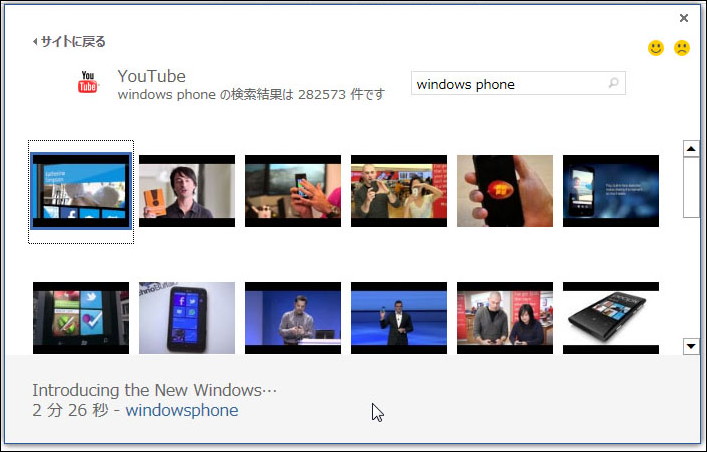Select thumbnail of man holding orange card
The height and width of the screenshot is (452, 707).
[187, 191]
